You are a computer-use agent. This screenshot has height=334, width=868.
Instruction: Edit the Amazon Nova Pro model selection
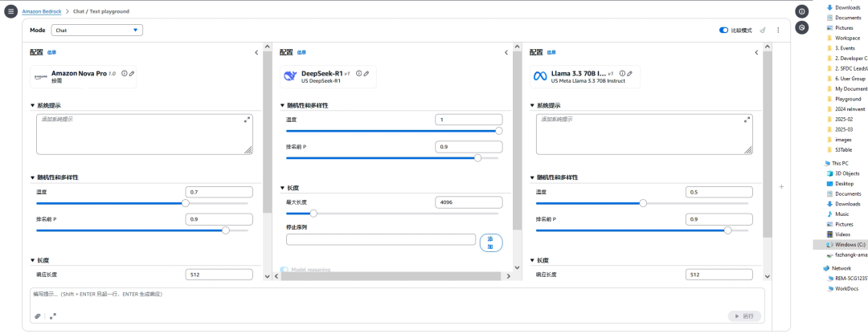coord(132,73)
